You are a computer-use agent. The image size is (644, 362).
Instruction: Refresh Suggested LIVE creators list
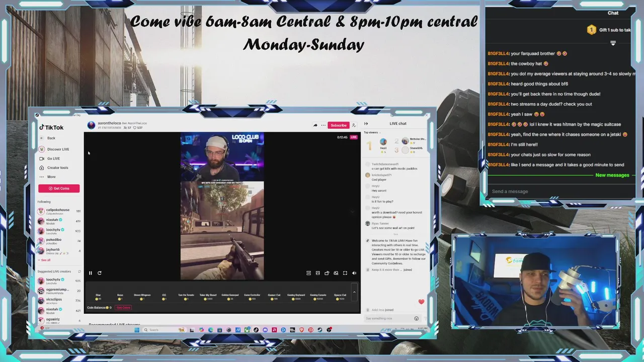[x=79, y=271]
